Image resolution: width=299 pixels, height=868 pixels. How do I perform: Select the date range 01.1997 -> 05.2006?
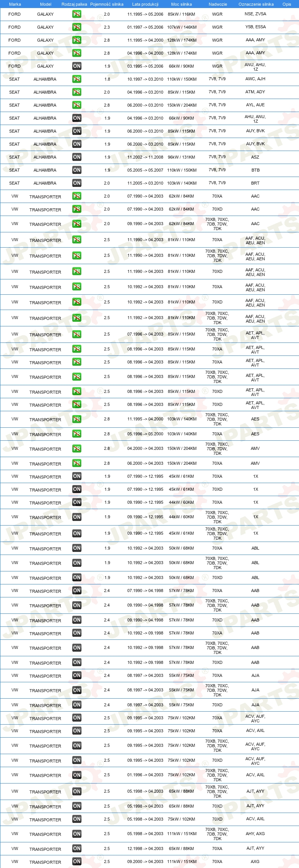tap(145, 27)
